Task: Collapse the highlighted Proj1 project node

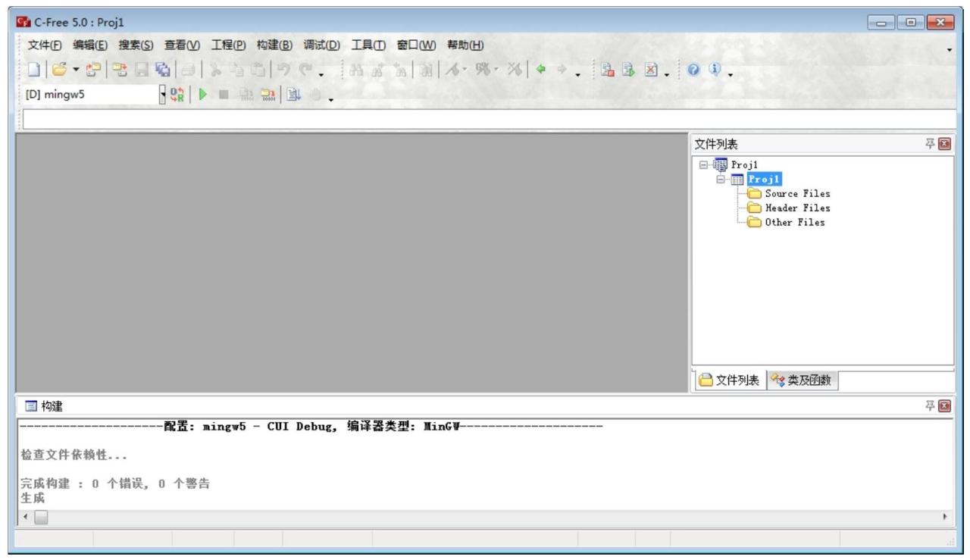Action: click(x=721, y=179)
